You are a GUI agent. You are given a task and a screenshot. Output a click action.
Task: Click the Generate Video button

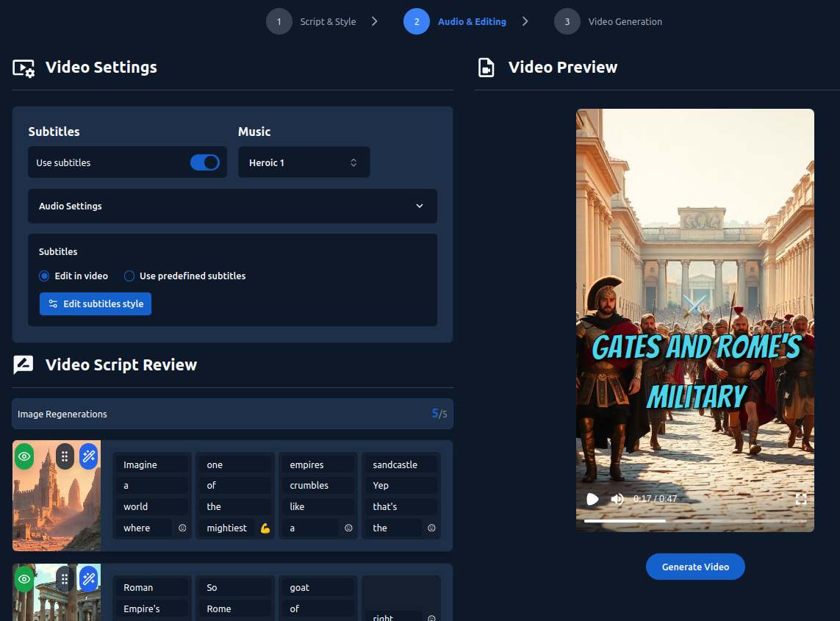(x=695, y=567)
